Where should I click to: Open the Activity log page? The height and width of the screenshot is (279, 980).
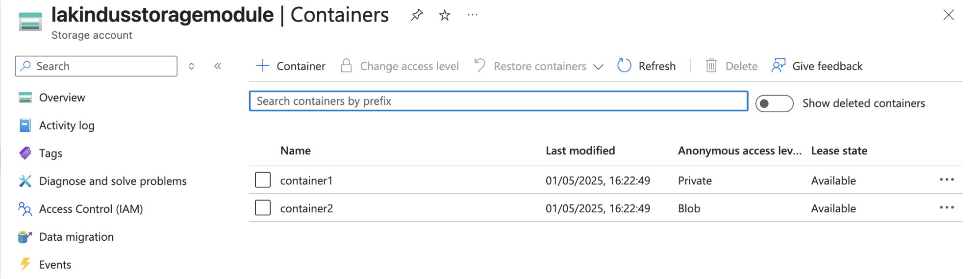click(x=67, y=126)
